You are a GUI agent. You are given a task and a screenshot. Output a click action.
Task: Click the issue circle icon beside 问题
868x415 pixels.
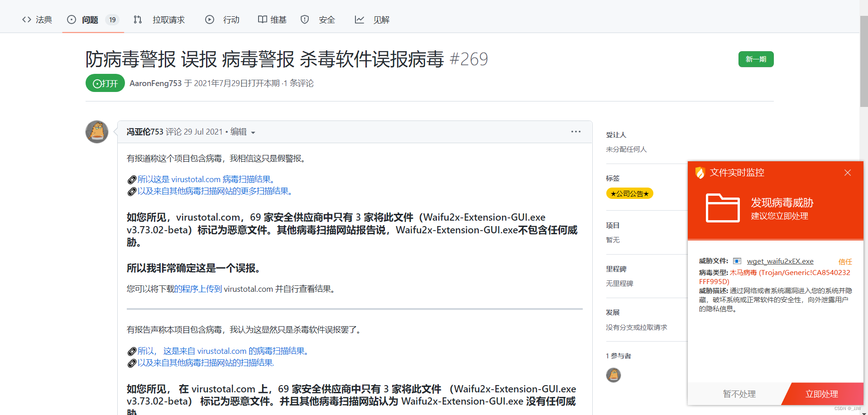[x=72, y=19]
